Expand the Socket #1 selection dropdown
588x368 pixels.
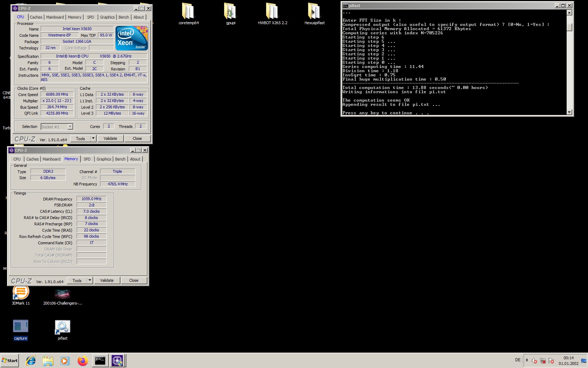click(x=70, y=127)
